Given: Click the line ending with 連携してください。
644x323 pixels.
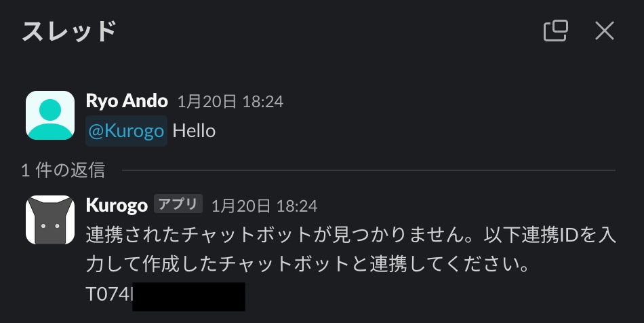Looking at the screenshot, I should coord(308,265).
